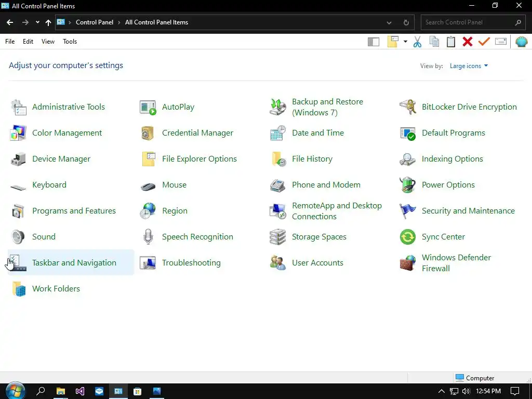Open RemoteApp and Desktop Connections link
The width and height of the screenshot is (532, 399).
337,211
